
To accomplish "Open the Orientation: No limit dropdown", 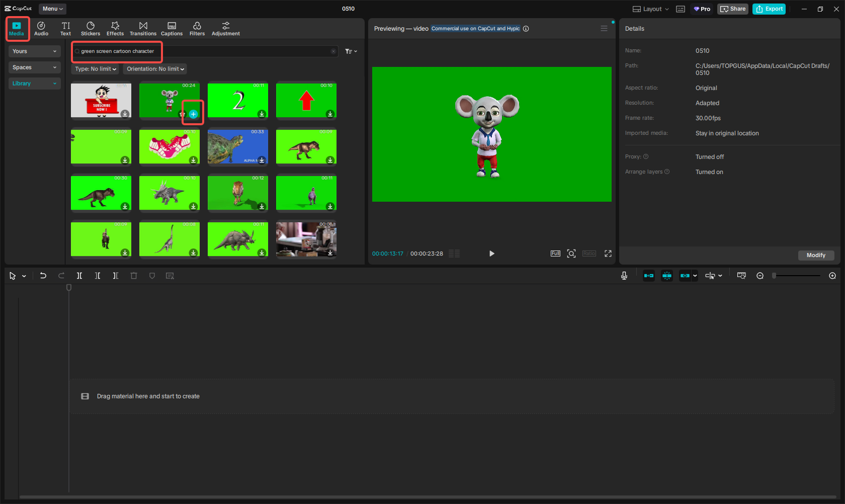I will [154, 69].
